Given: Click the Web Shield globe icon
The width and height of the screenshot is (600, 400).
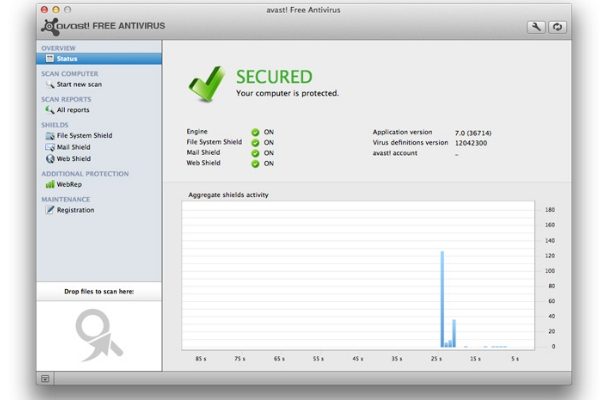Looking at the screenshot, I should click(49, 158).
